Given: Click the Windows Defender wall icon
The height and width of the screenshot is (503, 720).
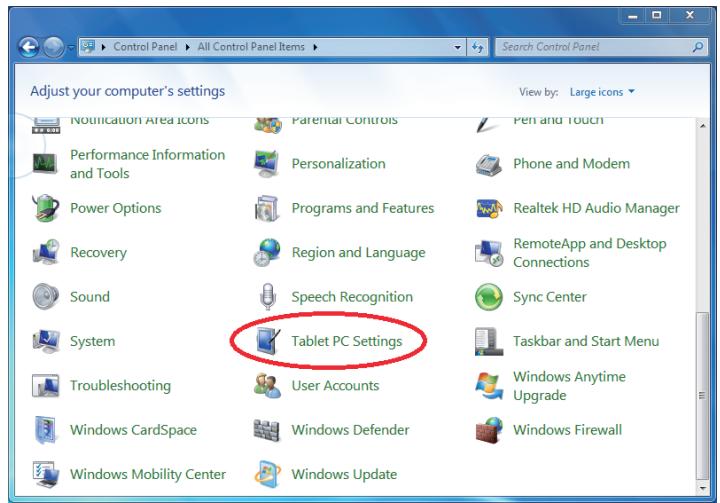Looking at the screenshot, I should coord(267,430).
